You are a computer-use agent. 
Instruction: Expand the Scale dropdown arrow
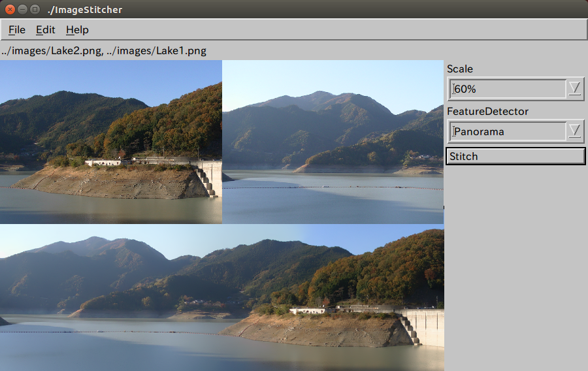(x=574, y=89)
